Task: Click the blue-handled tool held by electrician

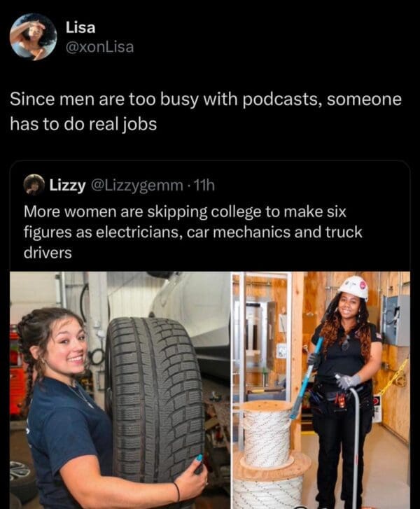Action: click(306, 377)
